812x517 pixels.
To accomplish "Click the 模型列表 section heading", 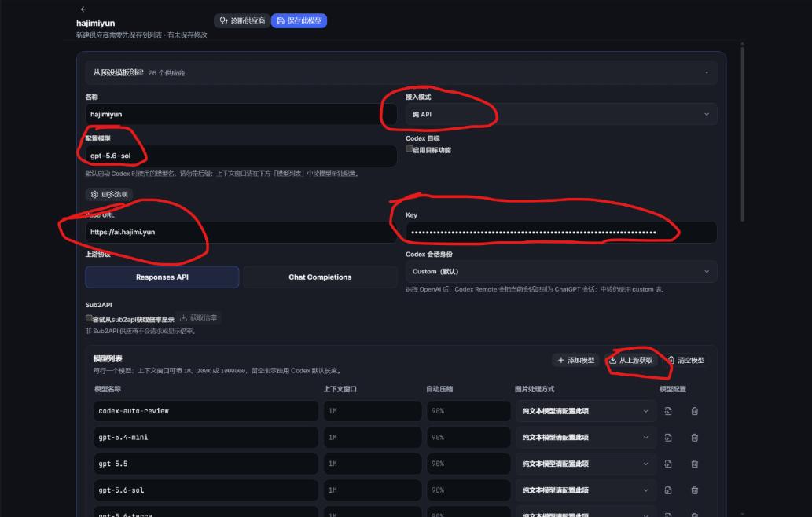I will point(108,358).
